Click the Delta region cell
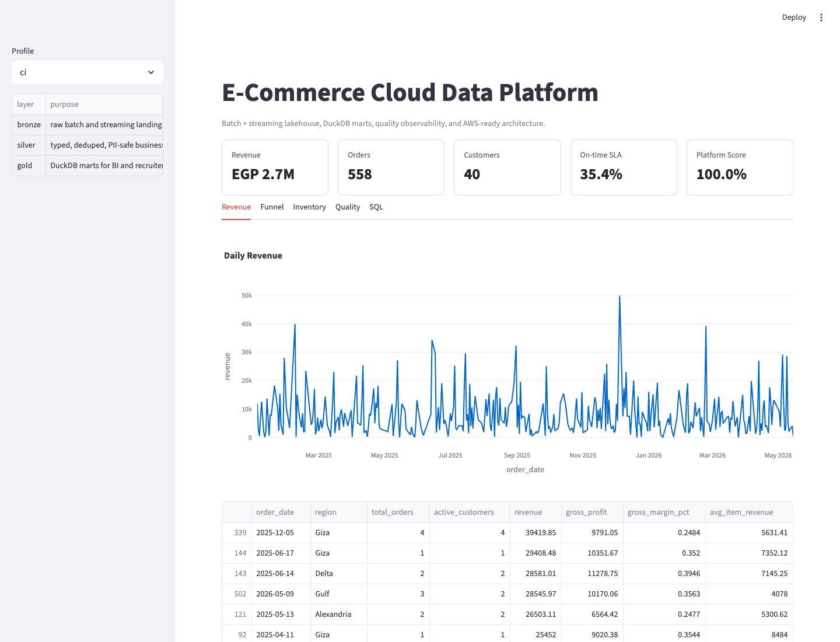The image size is (840, 642). [338, 574]
